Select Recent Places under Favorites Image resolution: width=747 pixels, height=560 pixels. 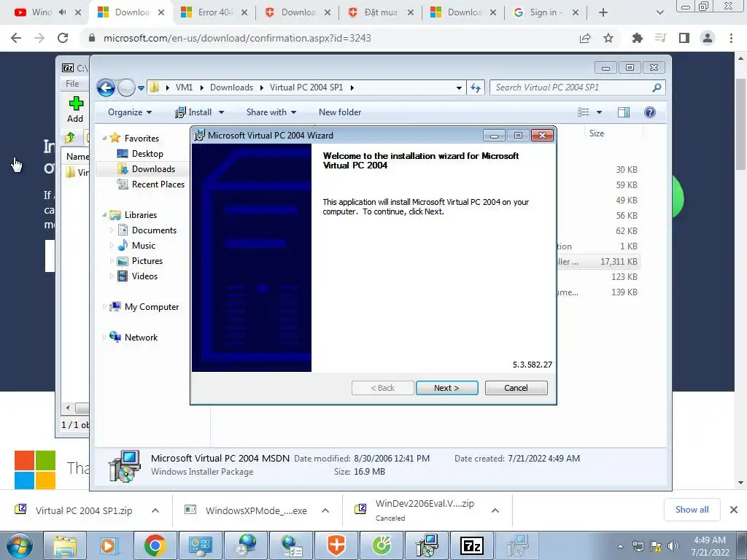(158, 184)
